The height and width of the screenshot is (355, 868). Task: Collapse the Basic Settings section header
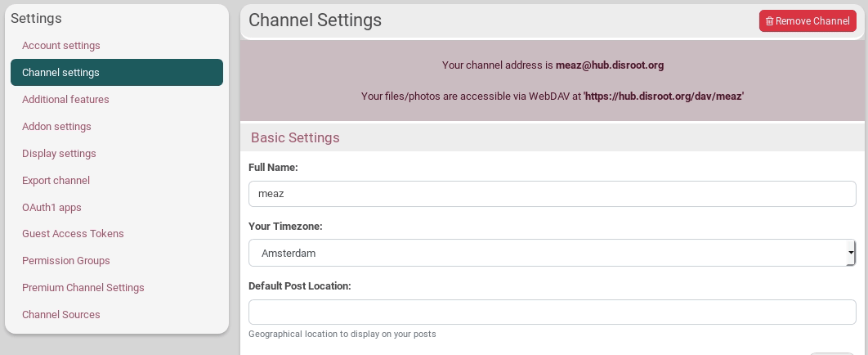(295, 137)
